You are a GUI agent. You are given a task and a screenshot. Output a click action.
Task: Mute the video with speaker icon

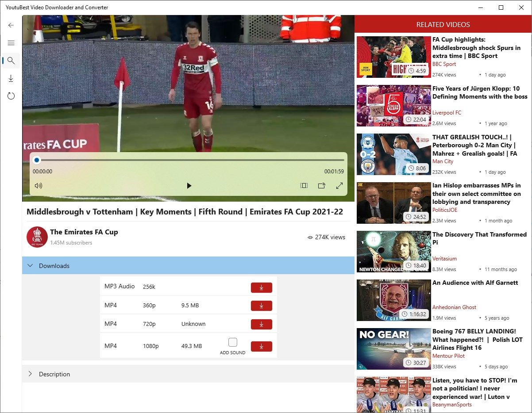click(39, 186)
